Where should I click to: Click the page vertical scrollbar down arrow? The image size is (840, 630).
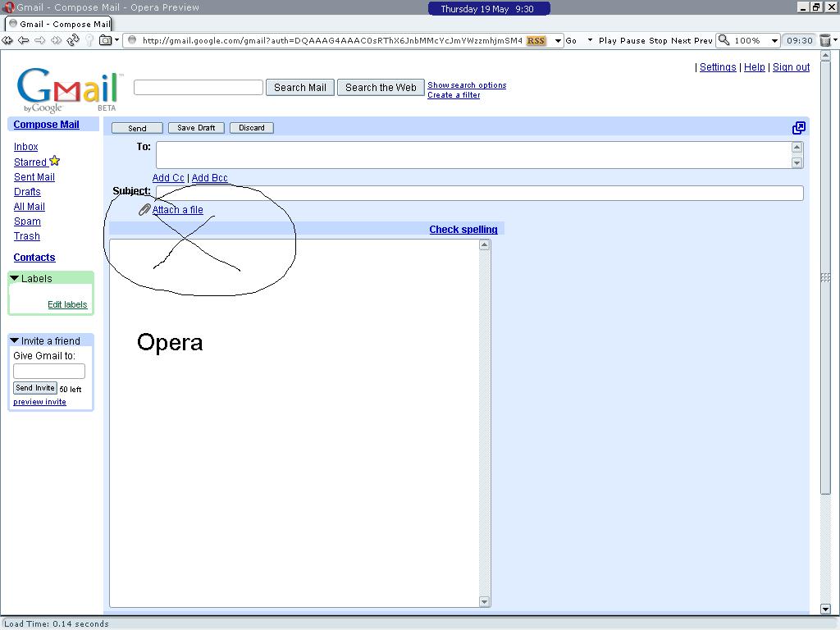click(x=825, y=609)
